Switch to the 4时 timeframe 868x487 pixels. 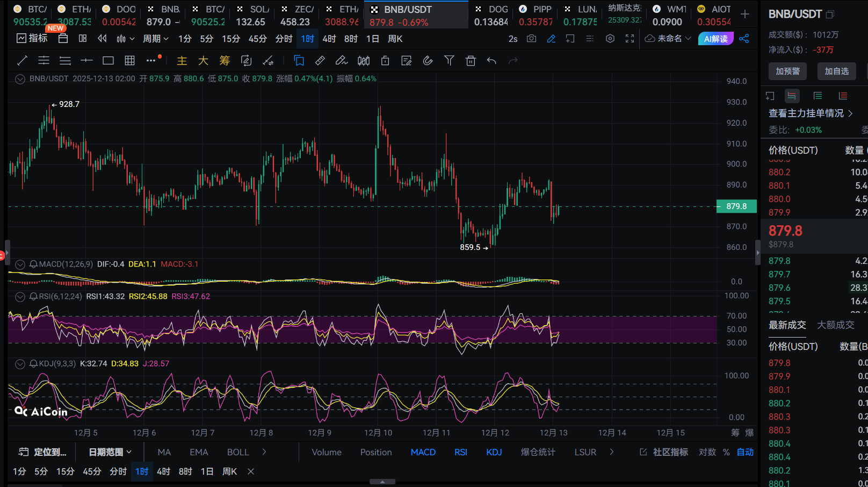tap(329, 39)
